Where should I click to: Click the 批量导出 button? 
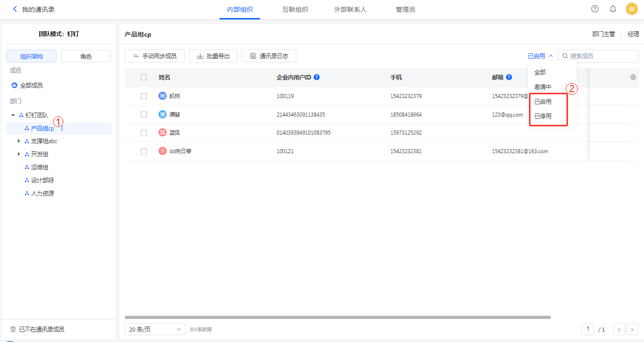(213, 56)
